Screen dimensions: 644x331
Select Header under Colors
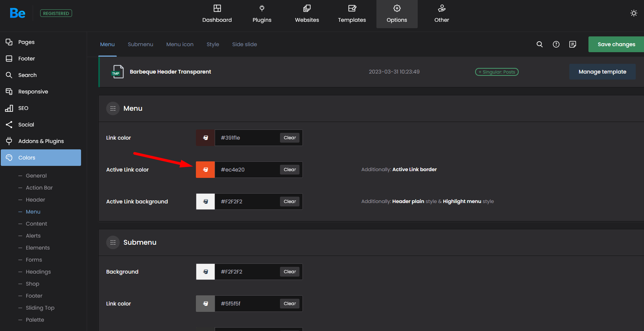pos(35,200)
